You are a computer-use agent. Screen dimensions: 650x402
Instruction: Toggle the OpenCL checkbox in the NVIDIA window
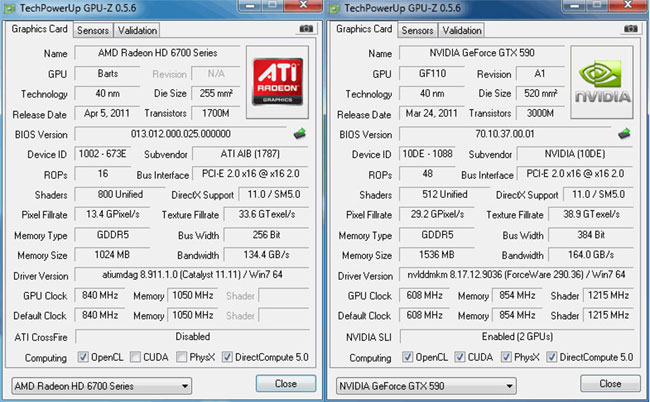coord(407,357)
